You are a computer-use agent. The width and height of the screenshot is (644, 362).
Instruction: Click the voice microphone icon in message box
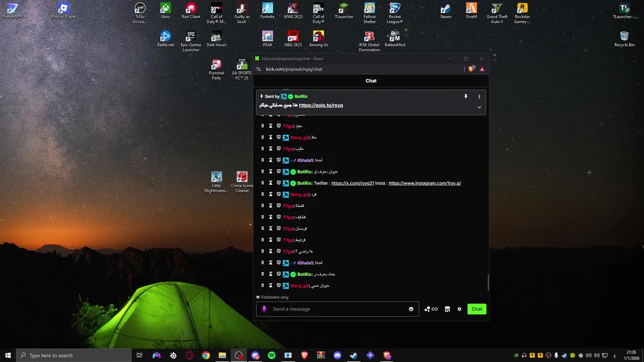[265, 309]
